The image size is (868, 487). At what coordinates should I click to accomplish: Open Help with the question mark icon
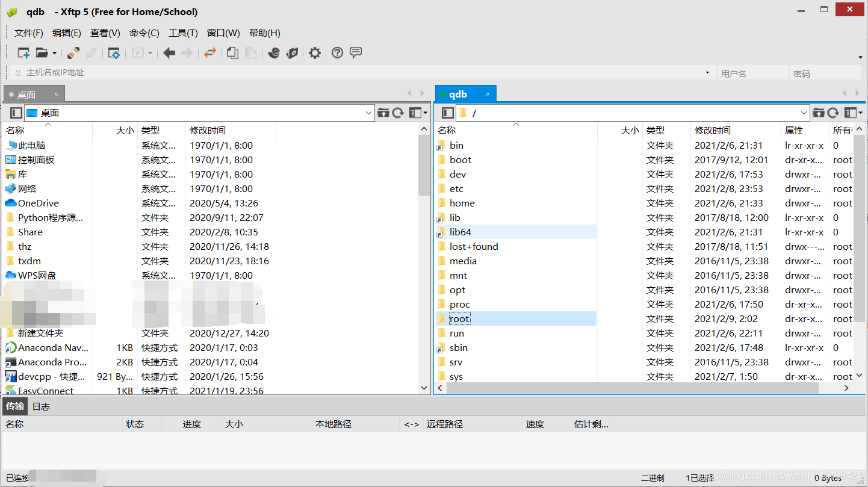(337, 53)
